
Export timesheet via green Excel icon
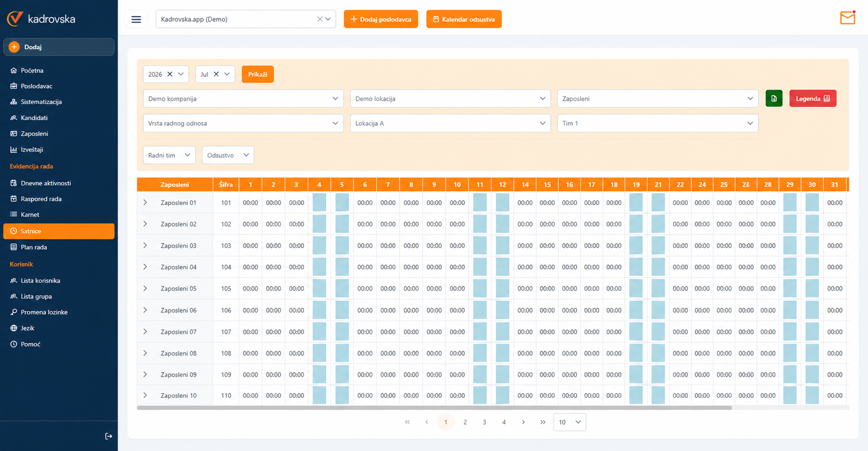(774, 98)
